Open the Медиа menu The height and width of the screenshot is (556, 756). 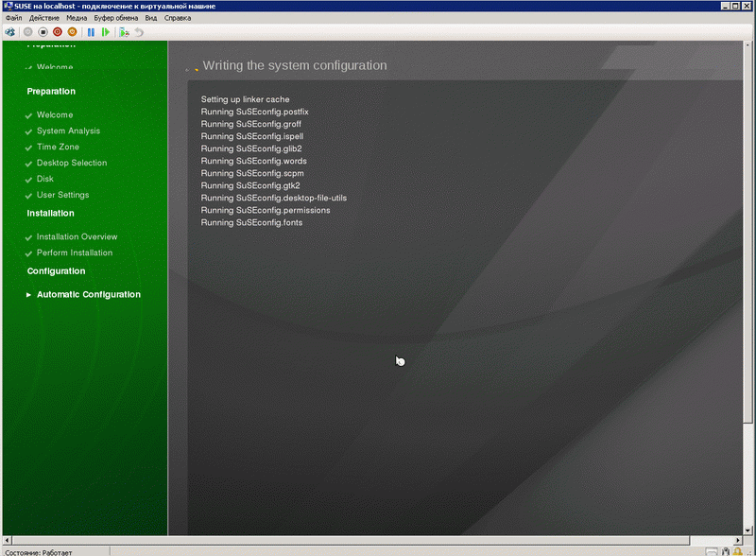pyautogui.click(x=77, y=18)
